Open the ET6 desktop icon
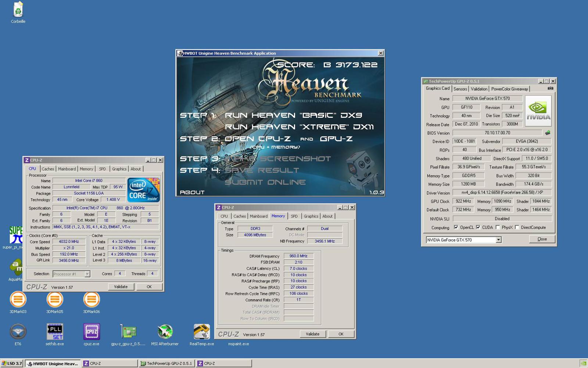This screenshot has height=368, width=588. point(18,332)
